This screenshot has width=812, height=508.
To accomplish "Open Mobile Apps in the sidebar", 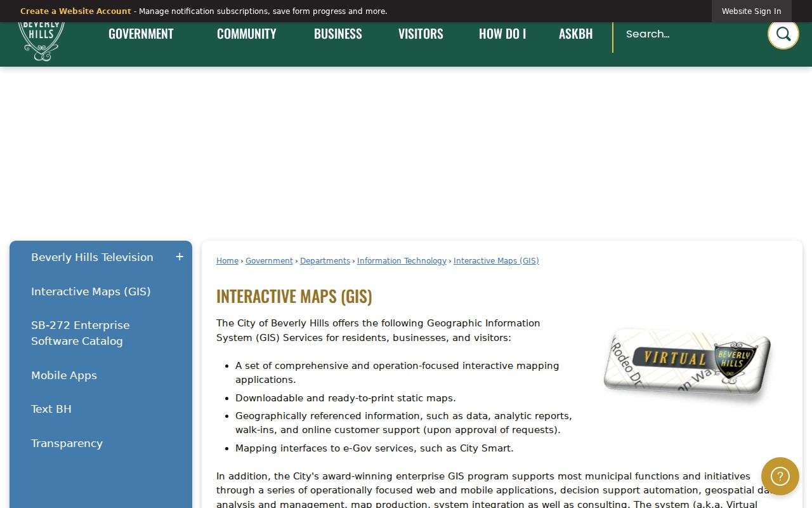I will click(x=64, y=375).
